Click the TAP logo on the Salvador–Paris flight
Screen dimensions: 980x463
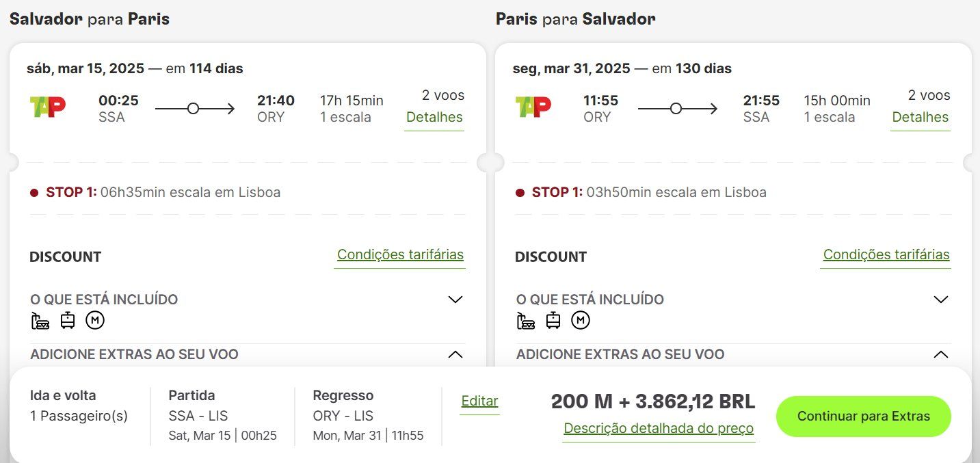[48, 107]
